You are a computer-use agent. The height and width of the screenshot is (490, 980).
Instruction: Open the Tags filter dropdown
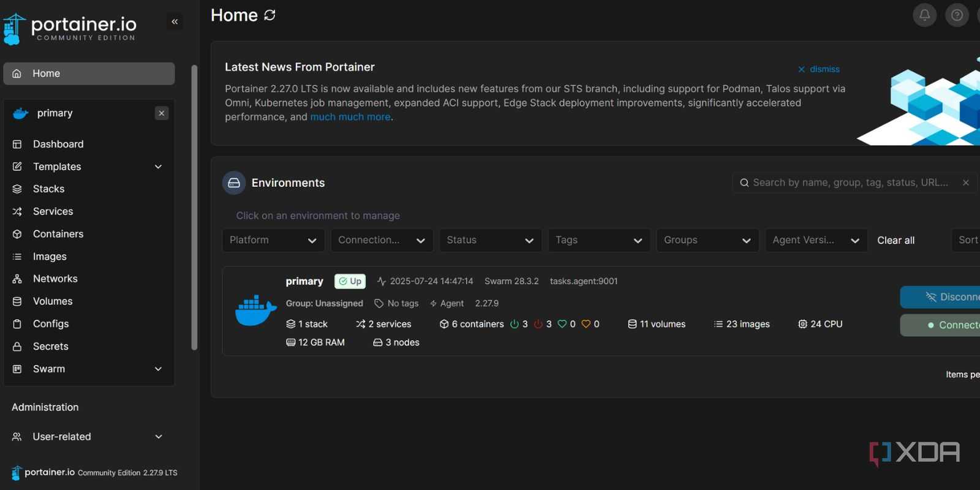coord(599,240)
